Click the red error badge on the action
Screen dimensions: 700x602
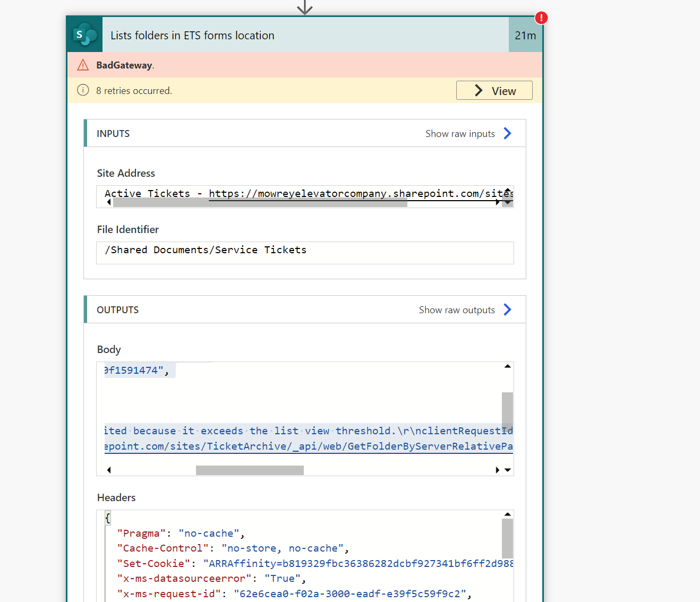(541, 18)
